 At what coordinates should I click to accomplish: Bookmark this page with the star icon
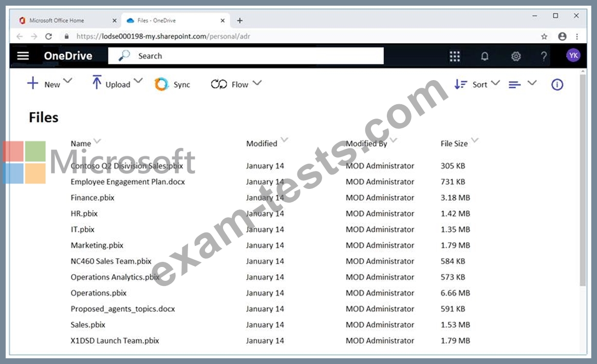pos(544,36)
